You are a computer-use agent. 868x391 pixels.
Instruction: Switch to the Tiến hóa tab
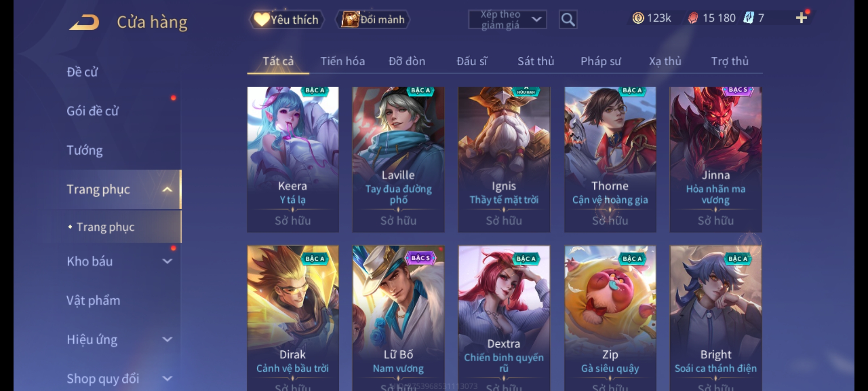point(342,61)
